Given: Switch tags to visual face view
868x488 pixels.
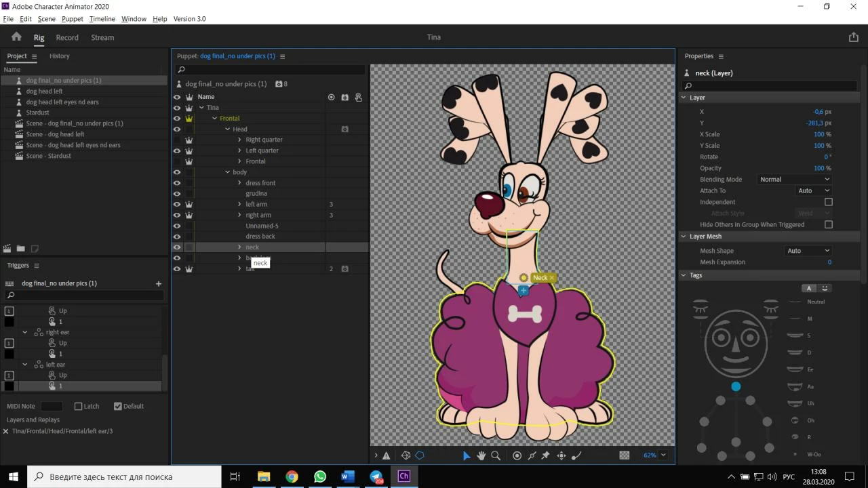Looking at the screenshot, I should 825,288.
